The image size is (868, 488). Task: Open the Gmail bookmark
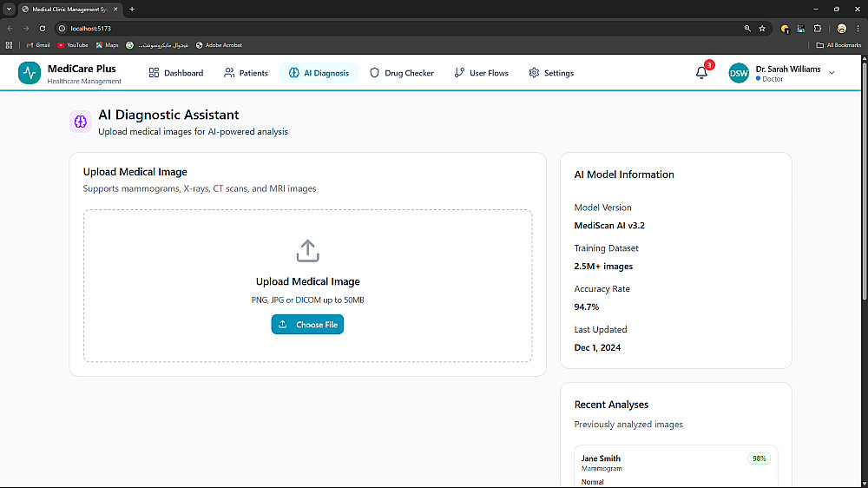pos(38,45)
